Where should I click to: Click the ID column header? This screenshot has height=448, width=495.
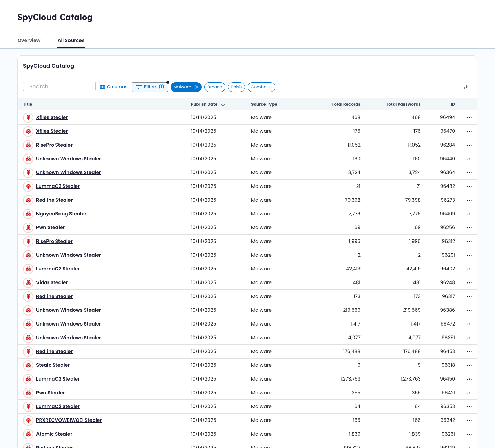453,104
